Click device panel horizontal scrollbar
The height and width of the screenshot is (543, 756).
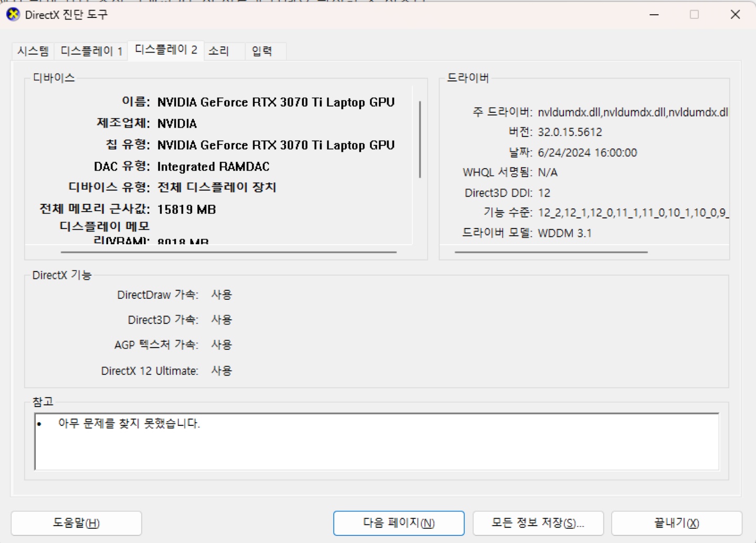point(228,252)
